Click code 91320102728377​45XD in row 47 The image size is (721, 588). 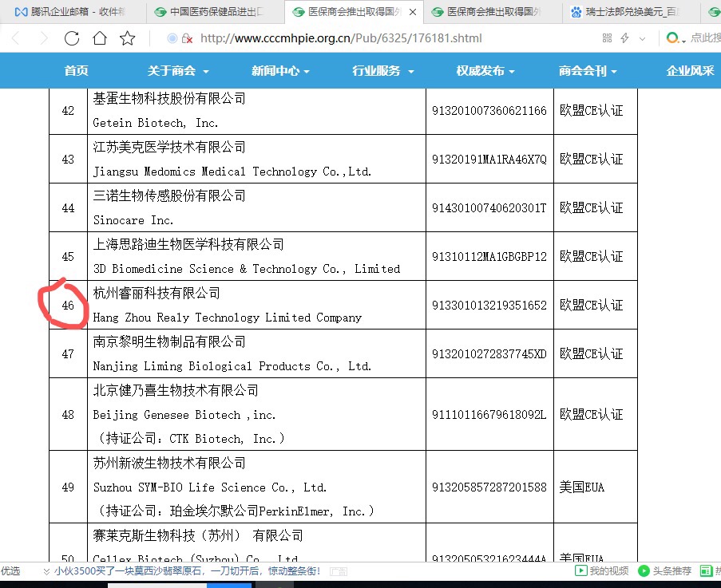(x=489, y=354)
